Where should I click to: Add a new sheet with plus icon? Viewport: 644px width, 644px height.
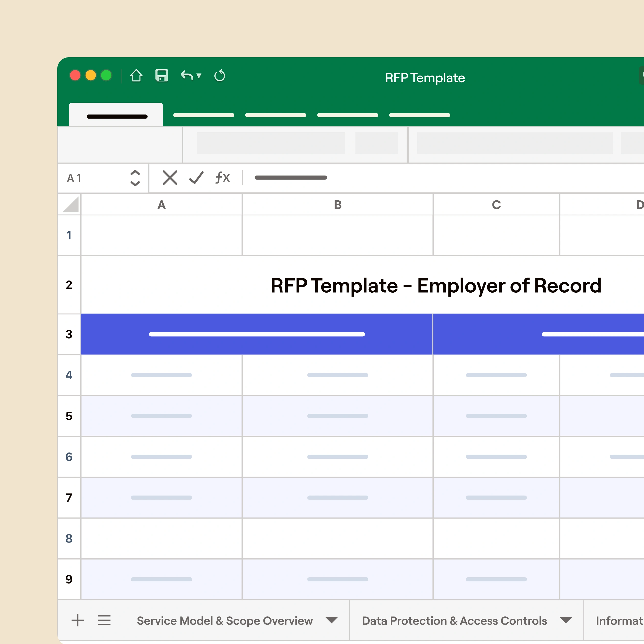click(78, 620)
